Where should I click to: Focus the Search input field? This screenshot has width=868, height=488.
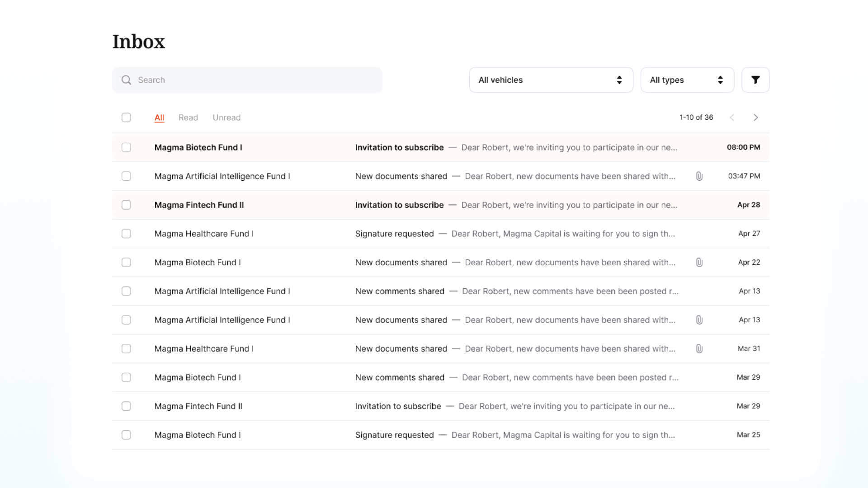(x=247, y=80)
